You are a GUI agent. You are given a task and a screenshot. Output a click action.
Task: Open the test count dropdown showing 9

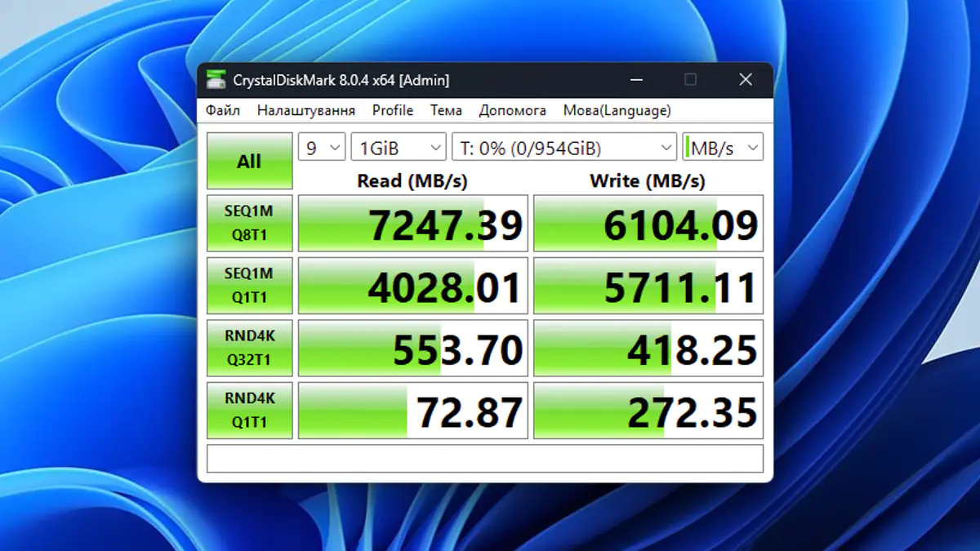tap(321, 147)
